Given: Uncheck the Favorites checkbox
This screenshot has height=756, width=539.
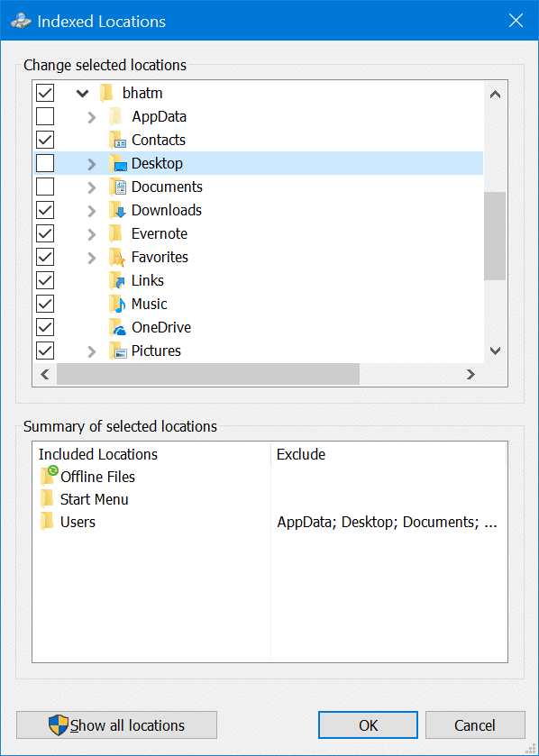Looking at the screenshot, I should click(45, 258).
